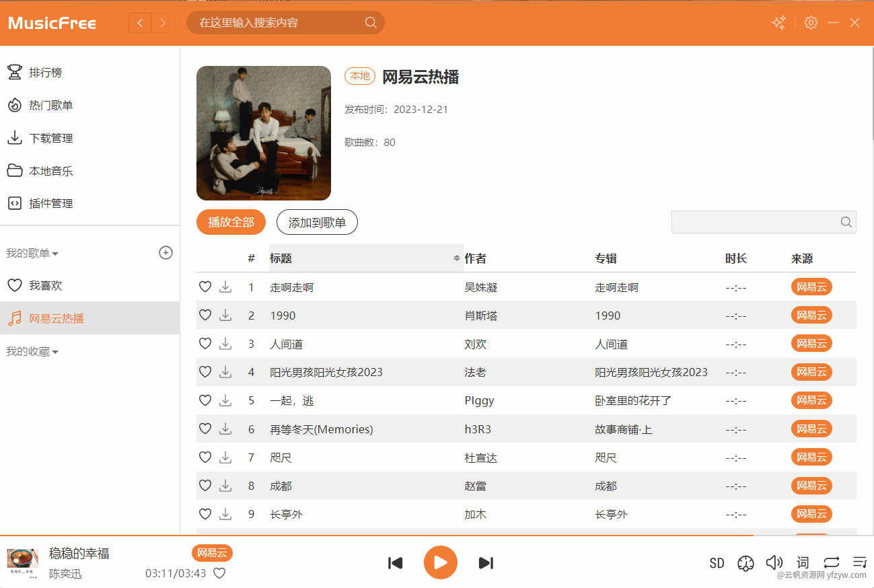Image resolution: width=874 pixels, height=588 pixels.
Task: Click the search icon in the playlist filter box
Action: (846, 222)
